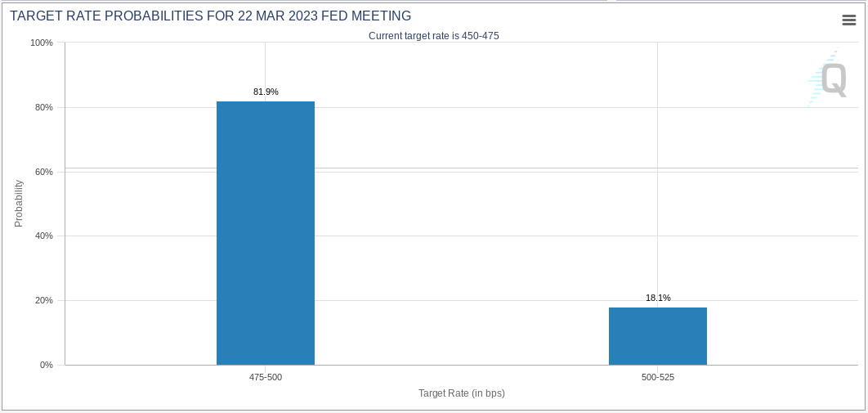Click the 475-500 x-axis label

[x=265, y=378]
